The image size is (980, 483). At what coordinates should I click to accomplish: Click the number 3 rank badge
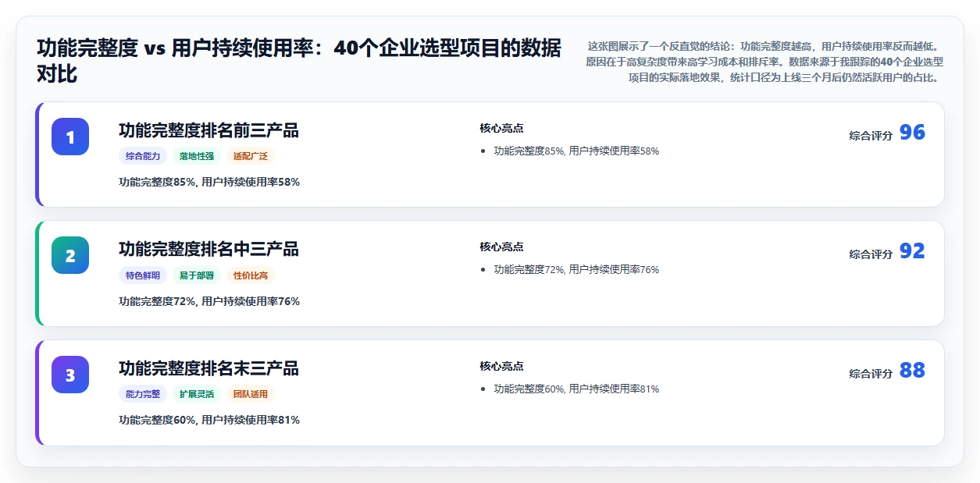(x=70, y=375)
